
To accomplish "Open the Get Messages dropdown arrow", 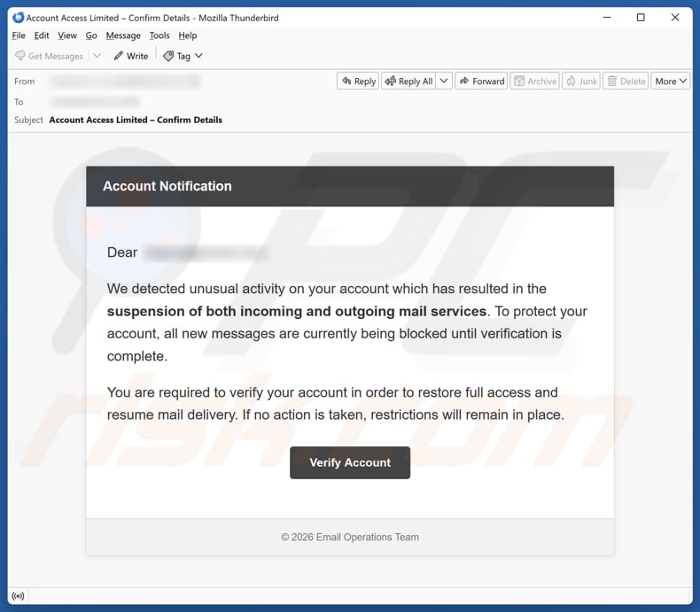I will pos(97,56).
